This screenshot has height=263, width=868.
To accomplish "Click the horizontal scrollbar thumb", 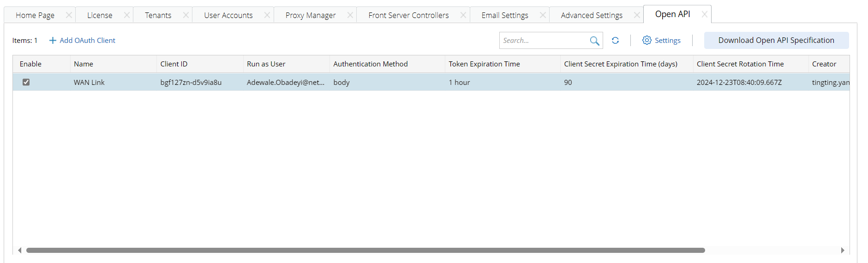I will [365, 250].
